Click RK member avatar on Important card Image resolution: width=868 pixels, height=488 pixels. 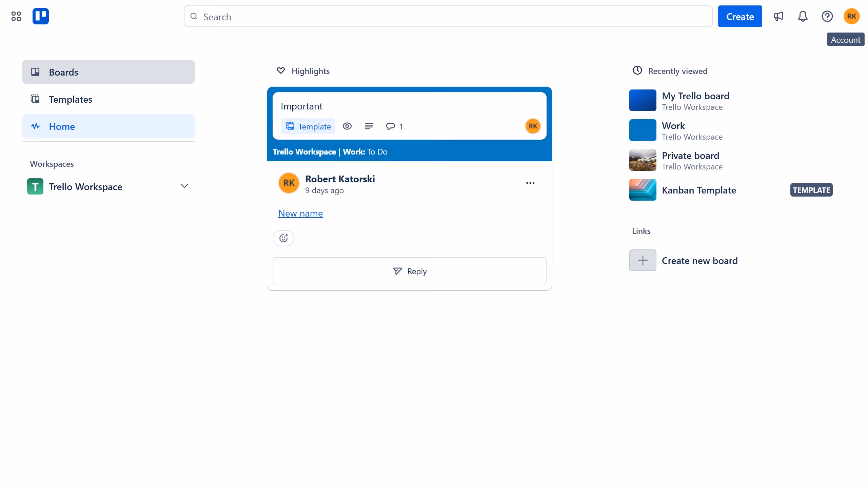point(533,126)
